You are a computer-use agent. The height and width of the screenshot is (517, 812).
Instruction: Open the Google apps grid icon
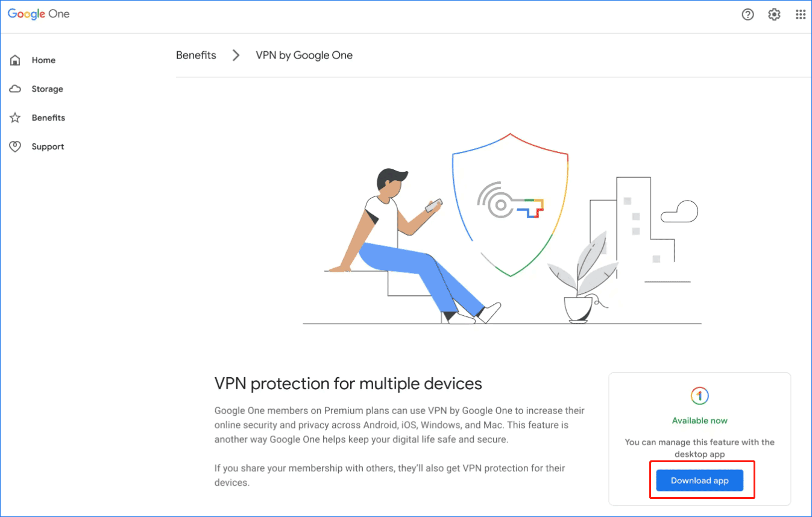coord(800,14)
